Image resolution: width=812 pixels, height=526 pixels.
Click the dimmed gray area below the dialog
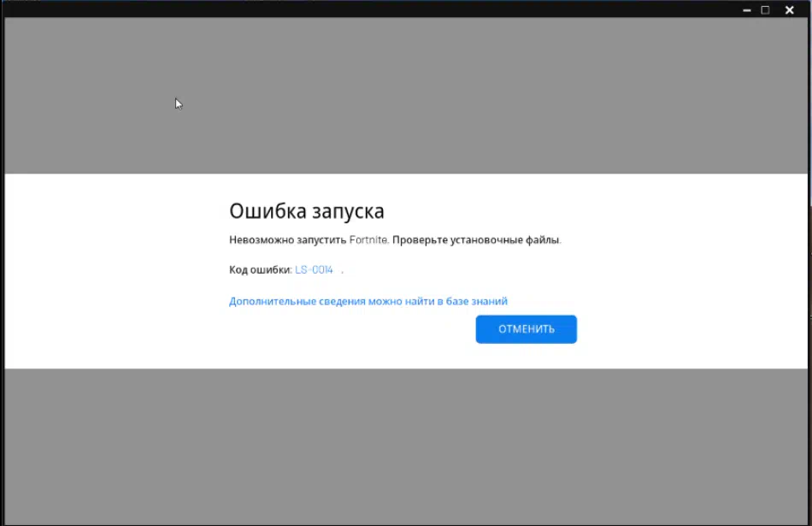406,445
